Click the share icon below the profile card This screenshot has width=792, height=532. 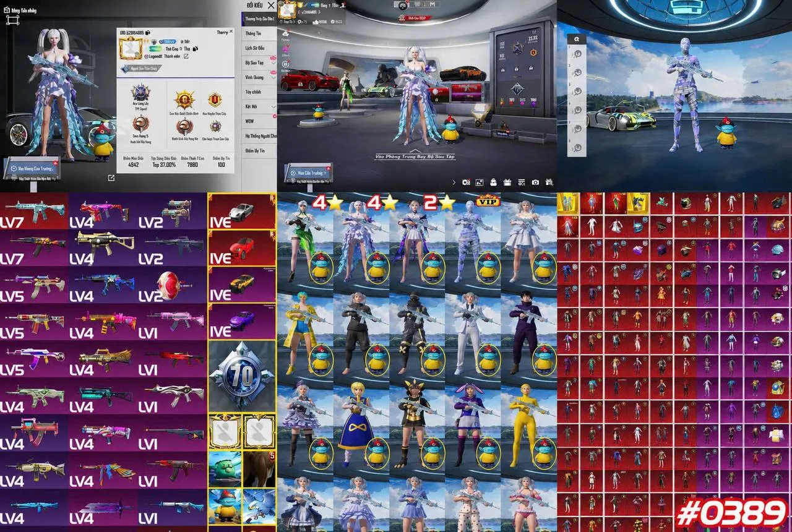coord(111,178)
